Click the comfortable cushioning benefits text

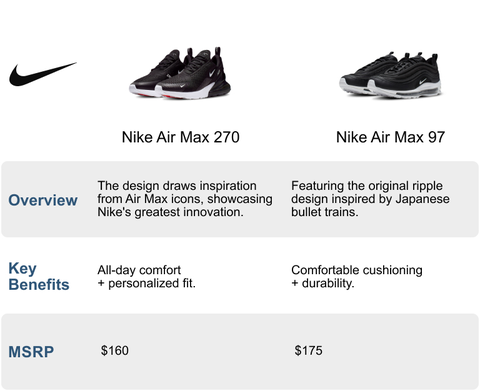pyautogui.click(x=357, y=277)
